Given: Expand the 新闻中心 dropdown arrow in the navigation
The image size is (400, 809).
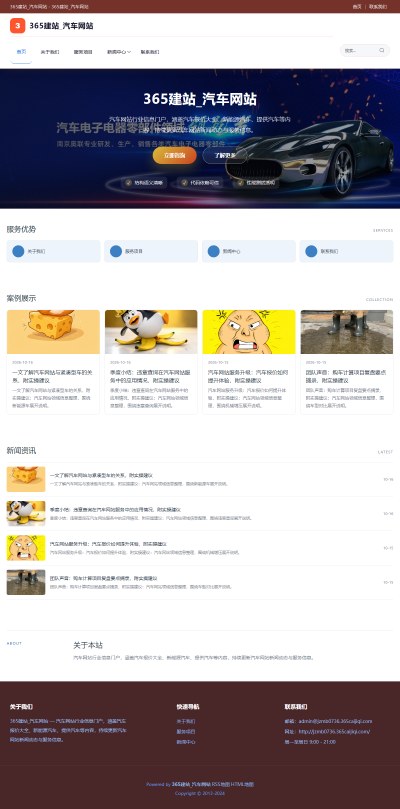Looking at the screenshot, I should click(129, 52).
